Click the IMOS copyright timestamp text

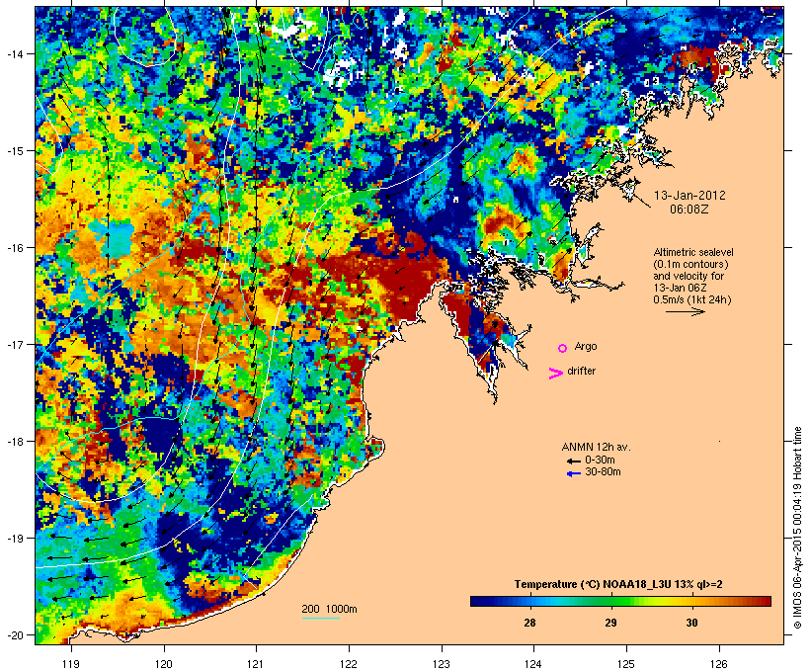click(797, 528)
